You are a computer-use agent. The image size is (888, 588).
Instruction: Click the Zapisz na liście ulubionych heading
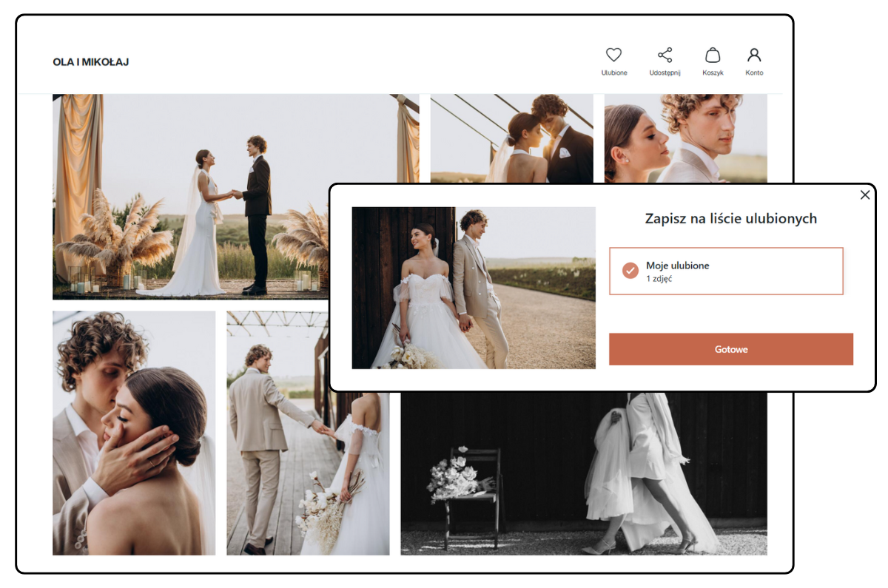click(730, 218)
